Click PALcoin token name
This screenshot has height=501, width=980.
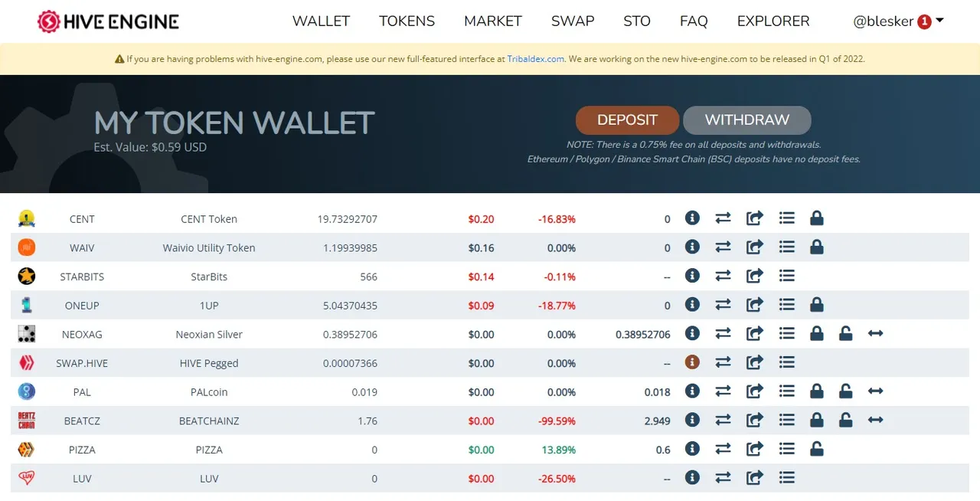pyautogui.click(x=209, y=392)
